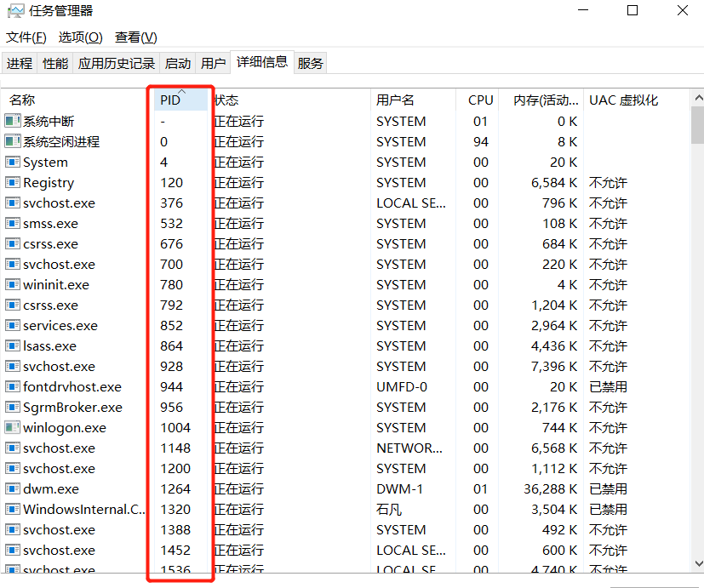The image size is (704, 588).
Task: Maximize the Task Manager window
Action: click(x=632, y=11)
